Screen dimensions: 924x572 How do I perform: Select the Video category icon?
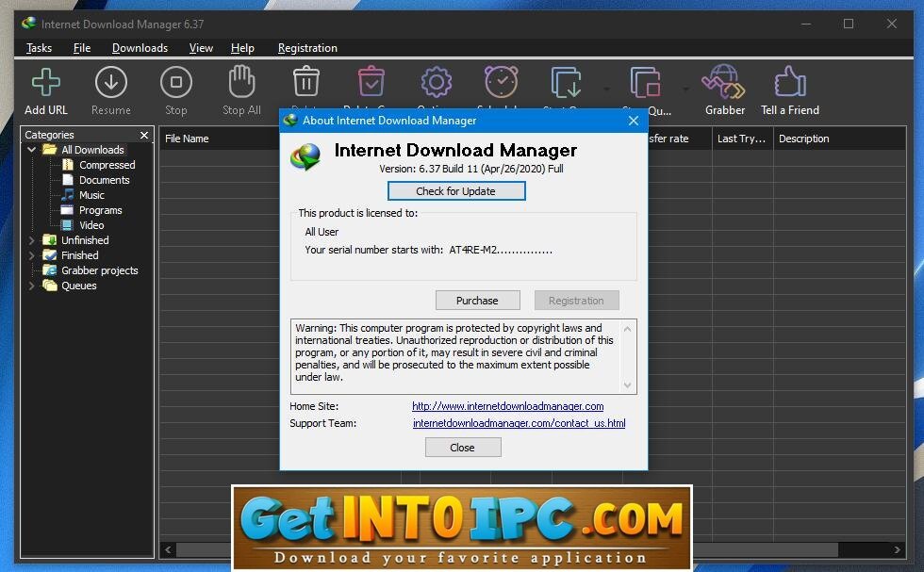click(67, 225)
